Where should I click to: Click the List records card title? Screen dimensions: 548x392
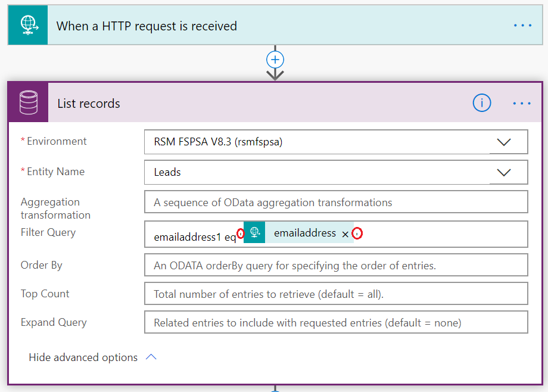(x=89, y=104)
